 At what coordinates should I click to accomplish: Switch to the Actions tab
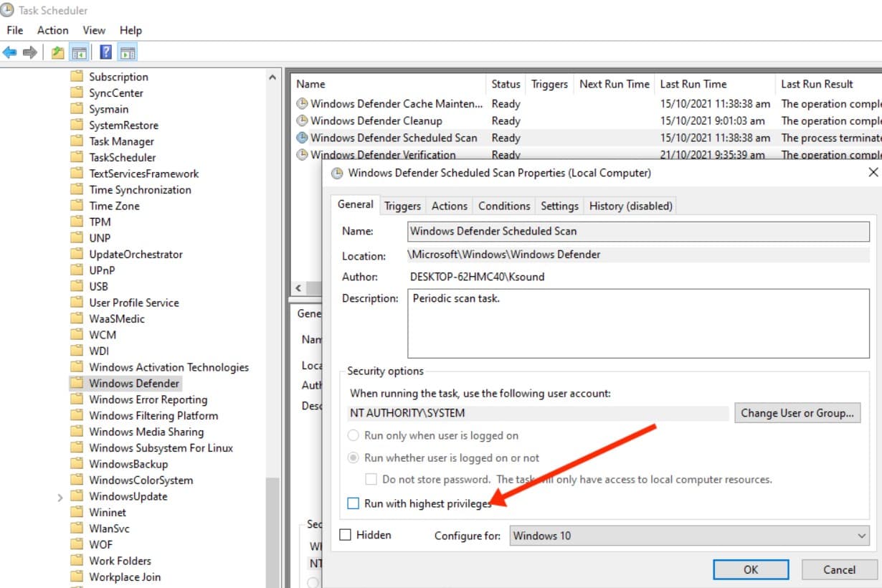click(x=450, y=206)
